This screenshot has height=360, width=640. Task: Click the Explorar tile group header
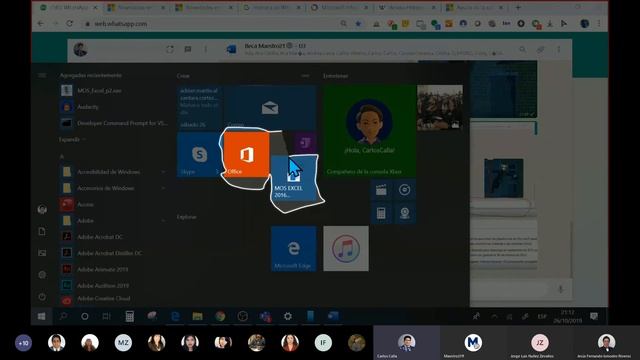(187, 217)
